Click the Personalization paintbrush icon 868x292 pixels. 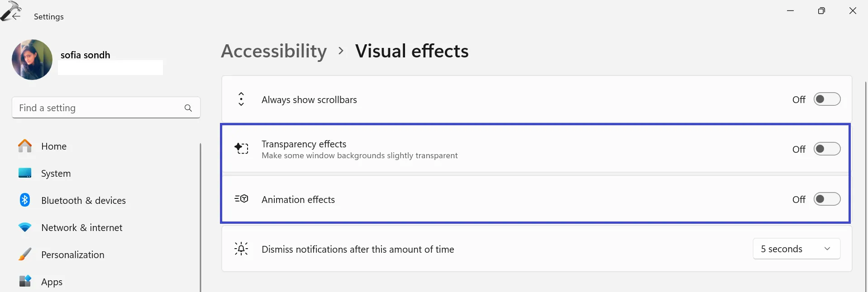(x=25, y=254)
